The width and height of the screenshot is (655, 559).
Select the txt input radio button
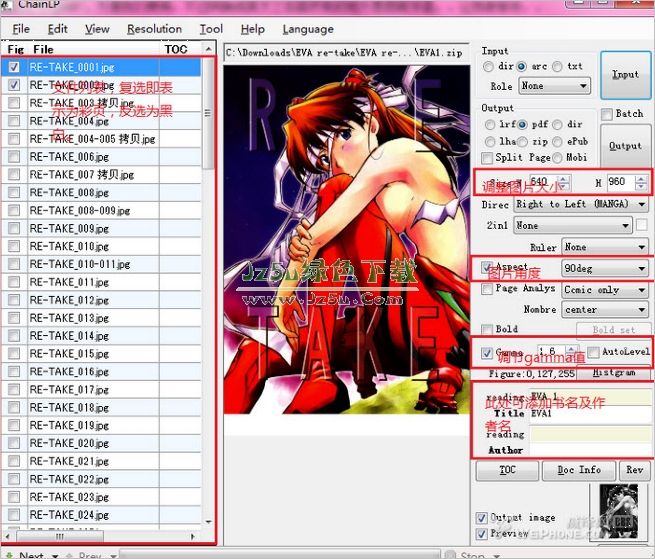[557, 66]
